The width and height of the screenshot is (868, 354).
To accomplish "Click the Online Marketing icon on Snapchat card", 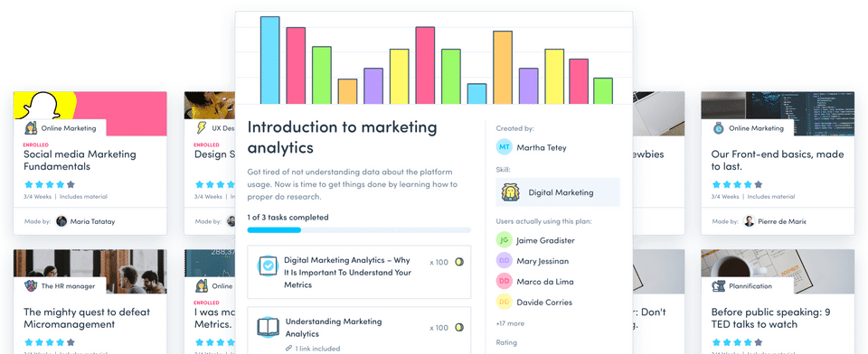I will (x=31, y=127).
